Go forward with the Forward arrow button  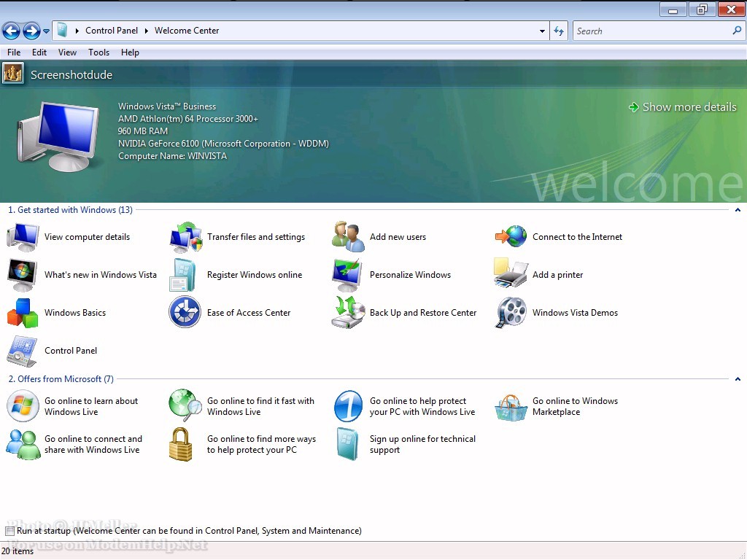[31, 31]
